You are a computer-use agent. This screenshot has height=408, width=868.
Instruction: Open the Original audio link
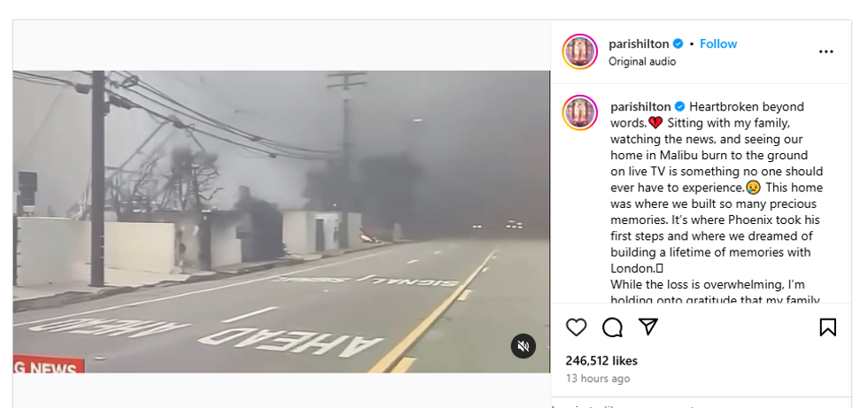[x=642, y=61]
